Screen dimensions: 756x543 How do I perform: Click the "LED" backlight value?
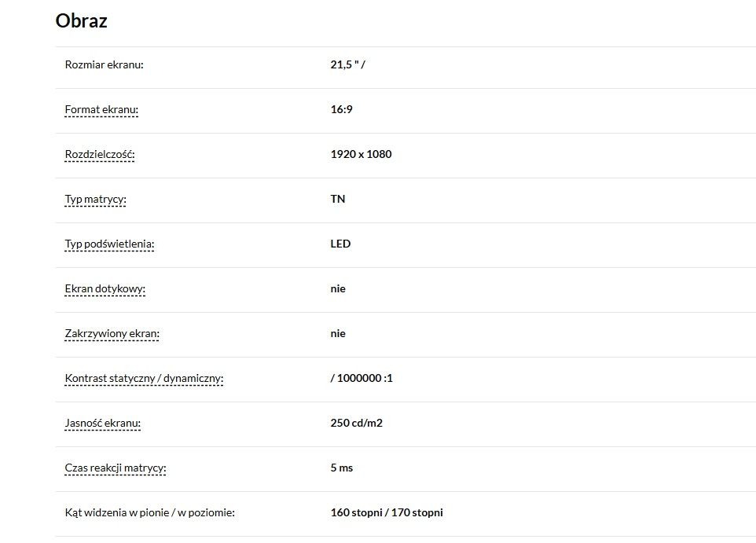click(340, 244)
